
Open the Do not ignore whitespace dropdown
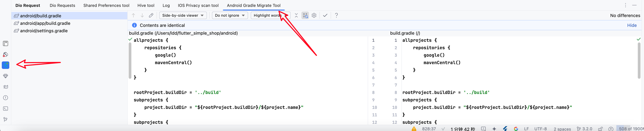230,15
